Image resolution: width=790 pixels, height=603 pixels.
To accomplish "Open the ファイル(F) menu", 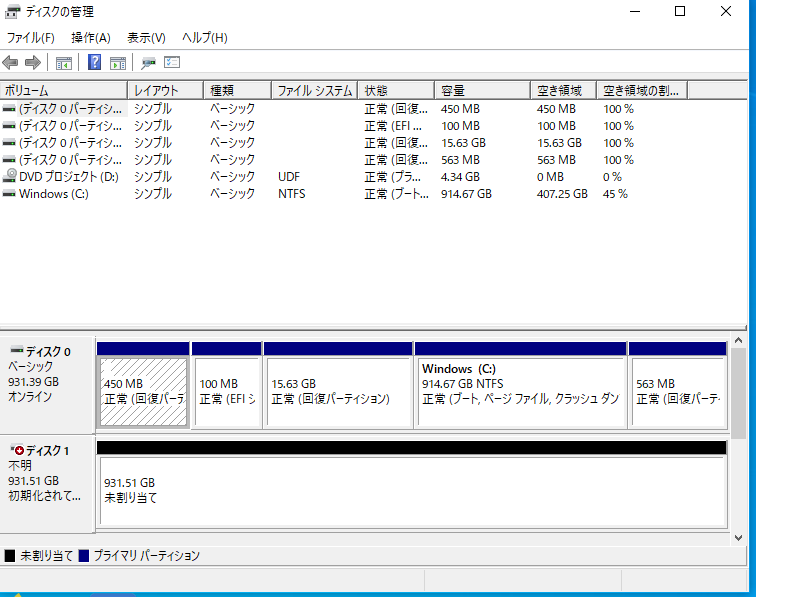I will 30,38.
